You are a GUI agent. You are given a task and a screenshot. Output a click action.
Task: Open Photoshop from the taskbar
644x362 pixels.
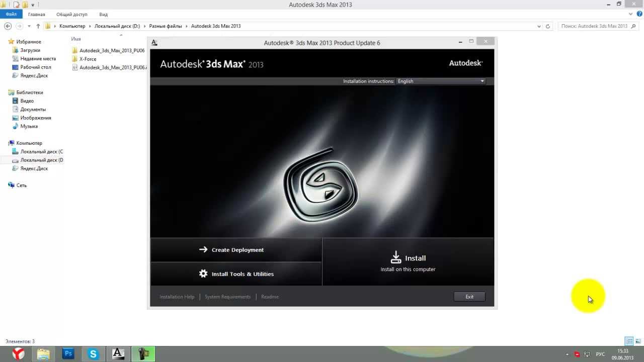click(68, 354)
